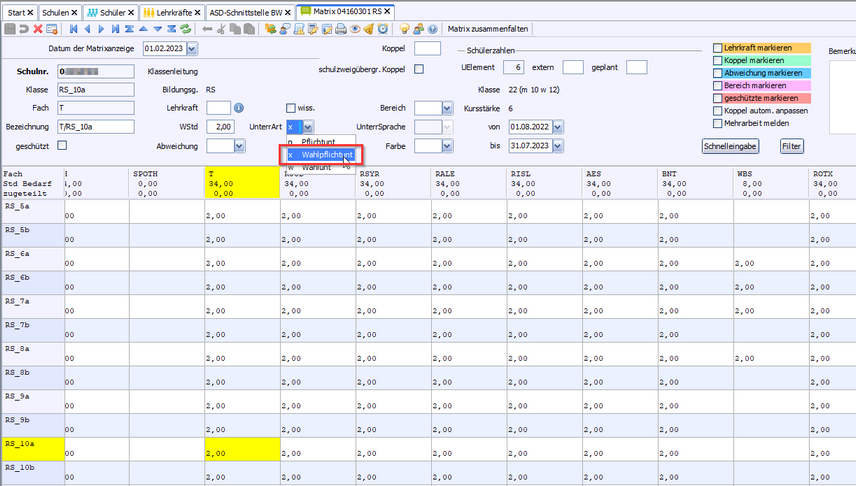Open the Datum der Matrixanzeige date dropdown
Screen dimensions: 856x486
click(192, 49)
